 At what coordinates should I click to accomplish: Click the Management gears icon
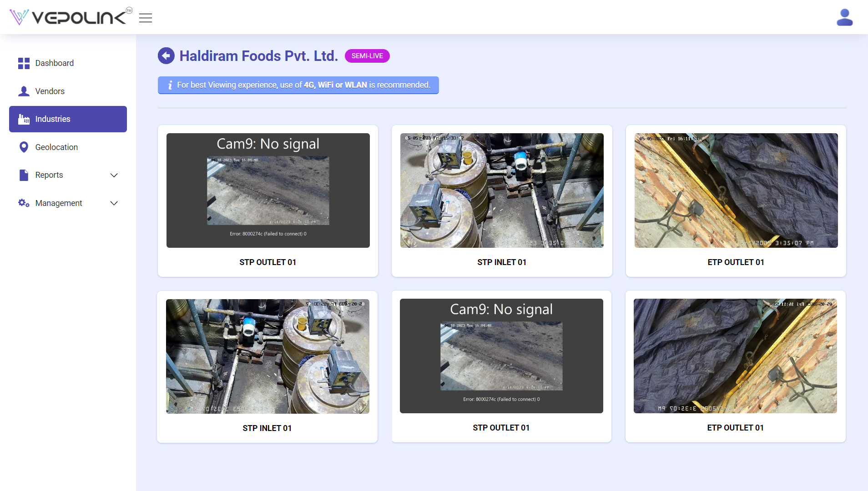[x=24, y=203]
